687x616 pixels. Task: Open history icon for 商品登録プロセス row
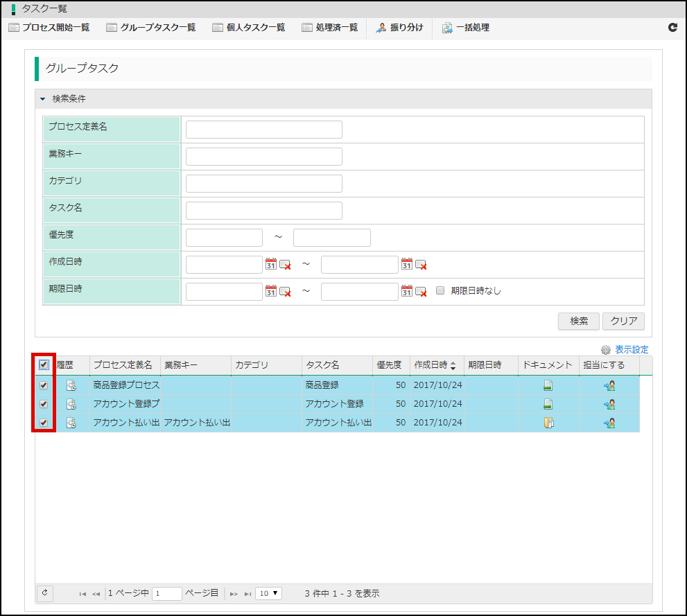click(x=71, y=386)
